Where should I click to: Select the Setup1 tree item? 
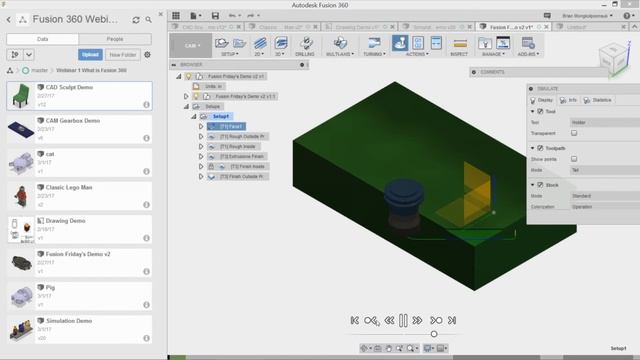[221, 116]
